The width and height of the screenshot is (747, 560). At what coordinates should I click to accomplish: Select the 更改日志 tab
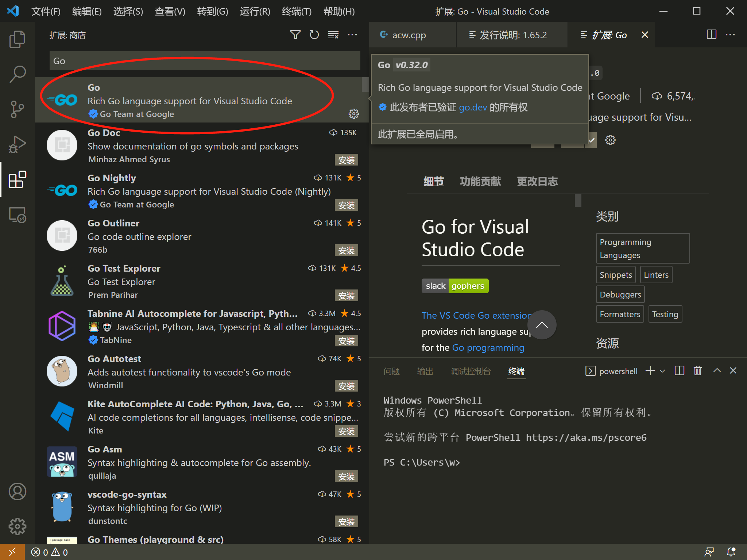(x=537, y=181)
